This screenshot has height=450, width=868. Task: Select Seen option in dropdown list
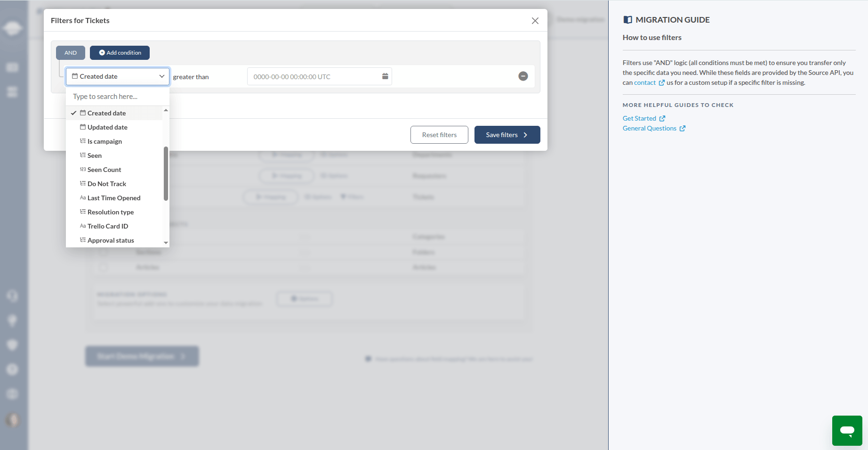coord(114,155)
